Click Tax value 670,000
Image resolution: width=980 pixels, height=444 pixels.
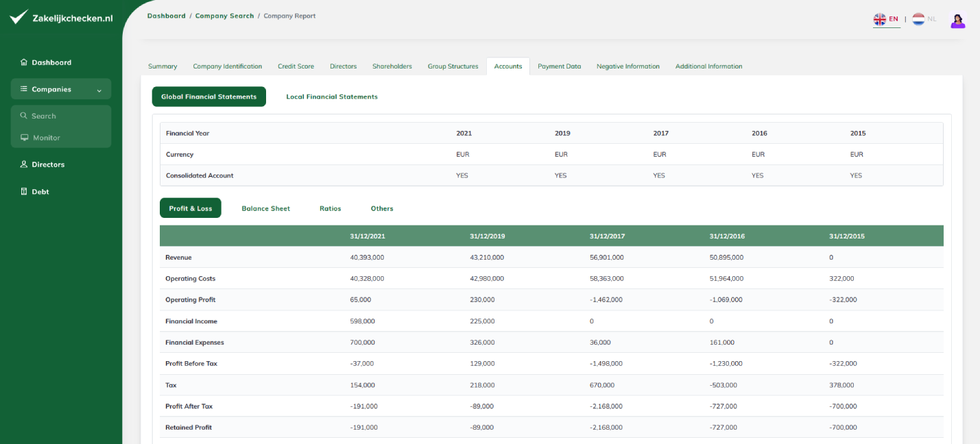(602, 385)
